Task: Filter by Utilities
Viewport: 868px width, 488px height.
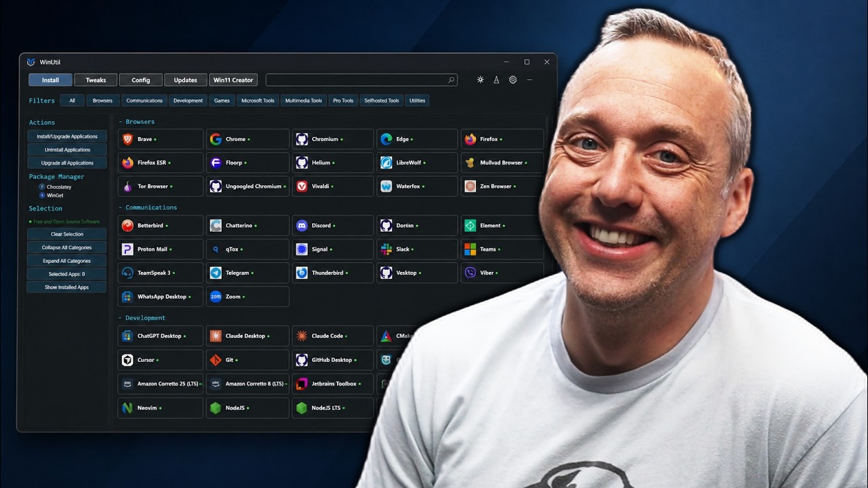Action: (x=418, y=100)
